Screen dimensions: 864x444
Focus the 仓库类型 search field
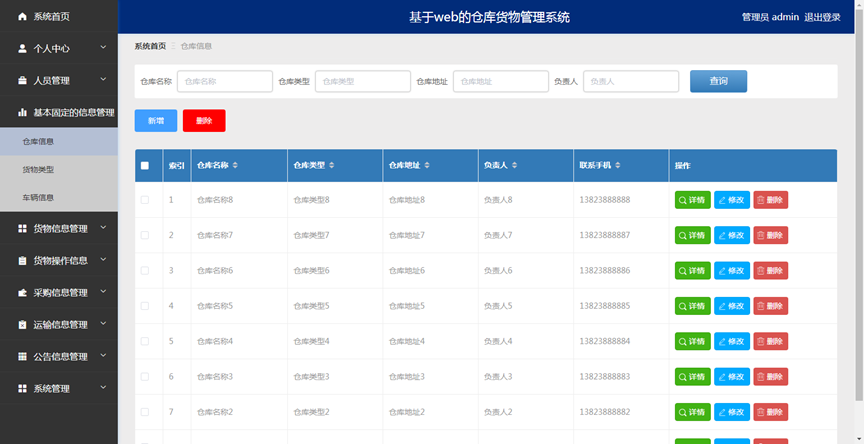pyautogui.click(x=363, y=81)
